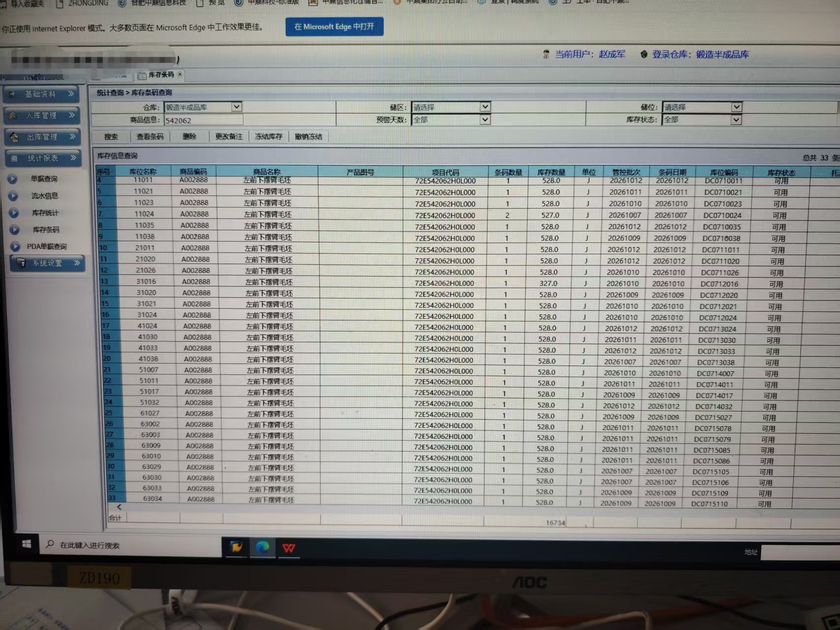Open the 储位 dropdown
Screen dimensions: 840x630
[x=736, y=107]
